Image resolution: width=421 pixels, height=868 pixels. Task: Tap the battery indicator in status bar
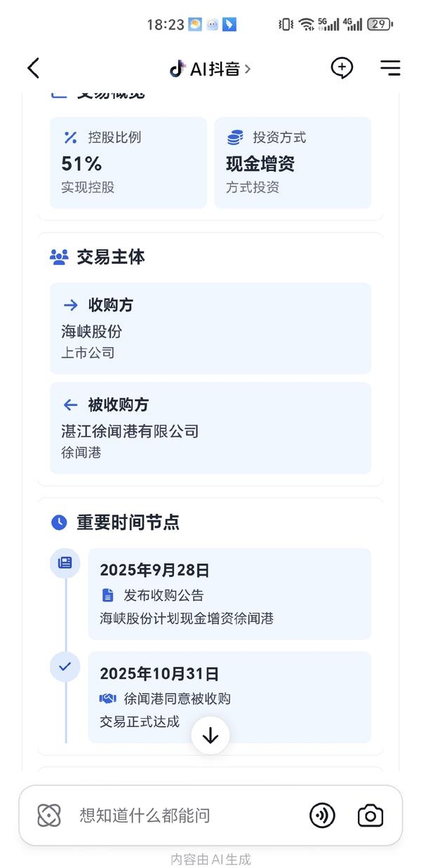[380, 25]
